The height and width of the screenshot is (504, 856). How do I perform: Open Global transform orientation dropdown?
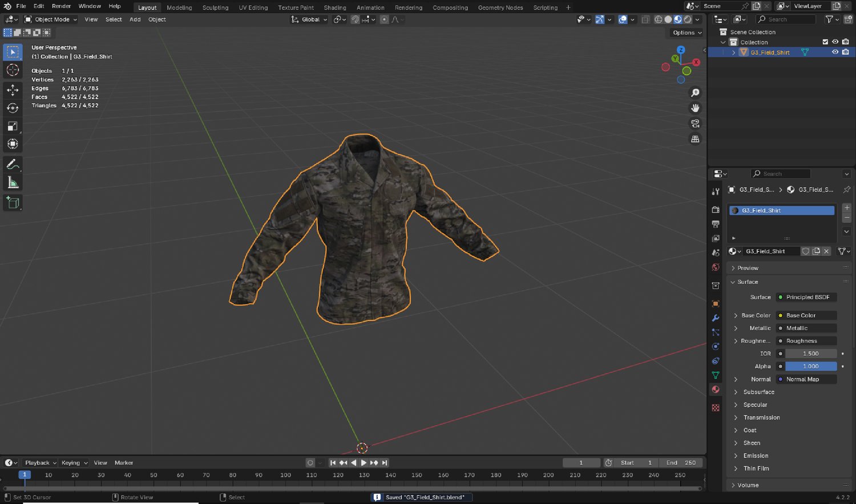309,19
